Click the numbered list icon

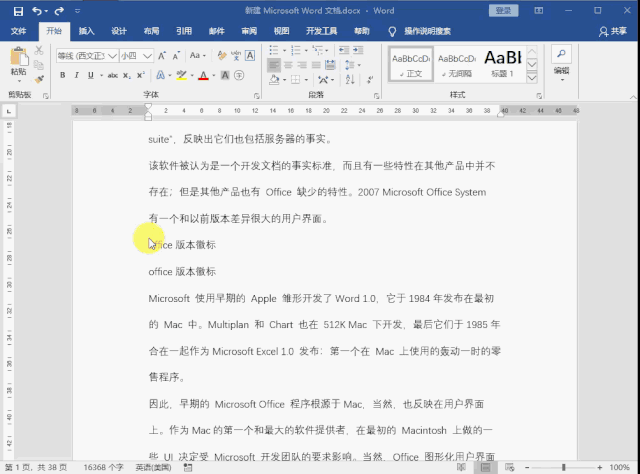(296, 50)
